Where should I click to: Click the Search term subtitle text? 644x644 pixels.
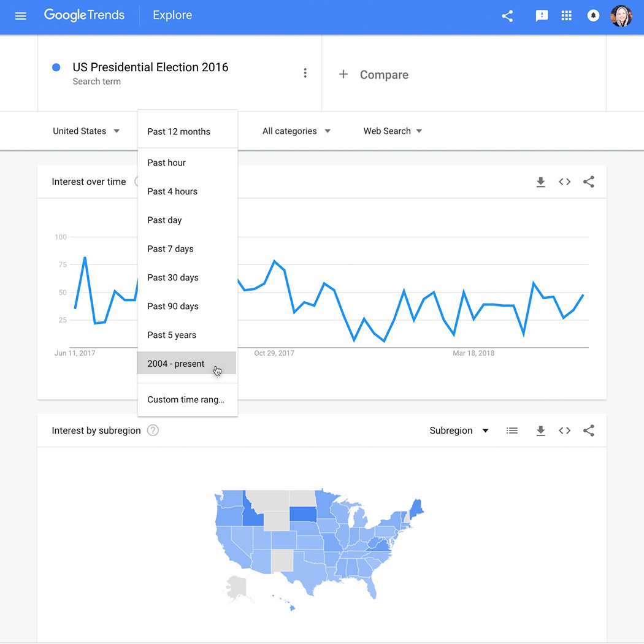(x=96, y=82)
